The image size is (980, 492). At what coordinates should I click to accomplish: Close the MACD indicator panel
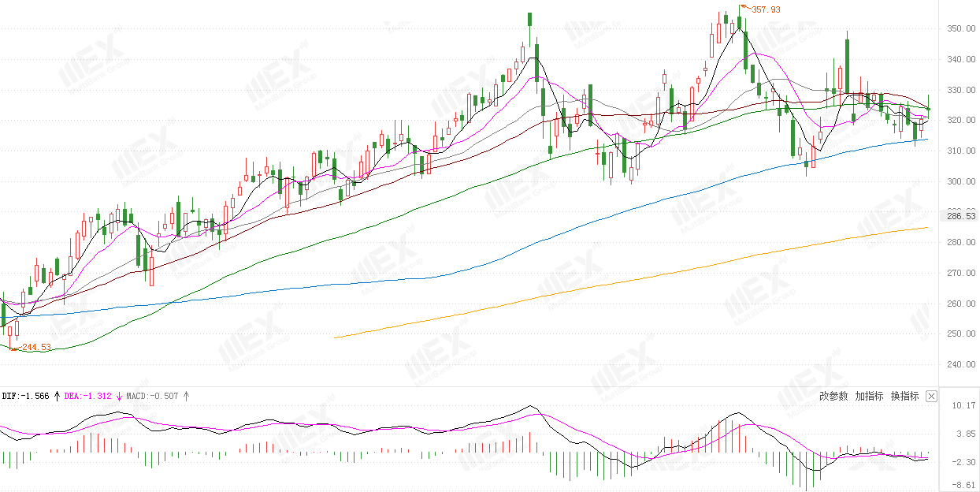click(931, 396)
